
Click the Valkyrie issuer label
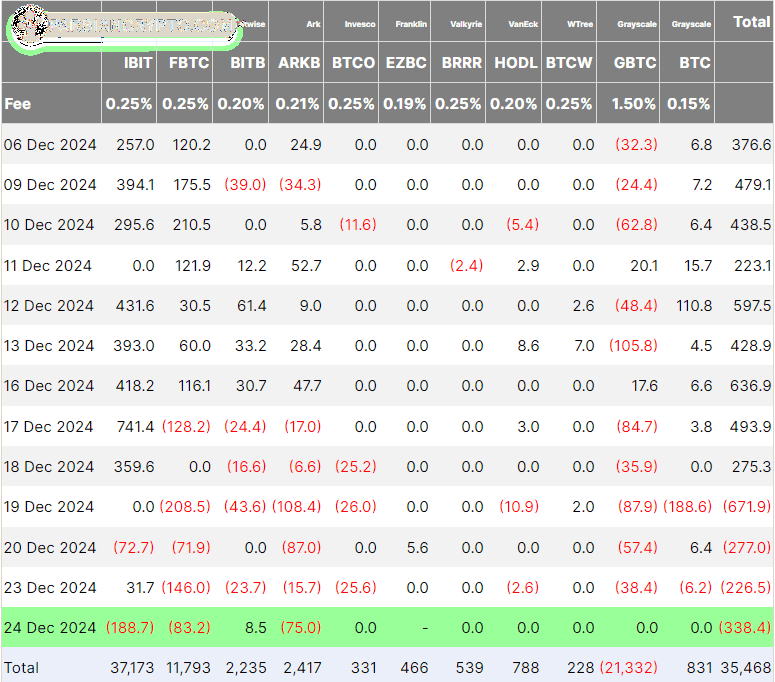[x=466, y=24]
